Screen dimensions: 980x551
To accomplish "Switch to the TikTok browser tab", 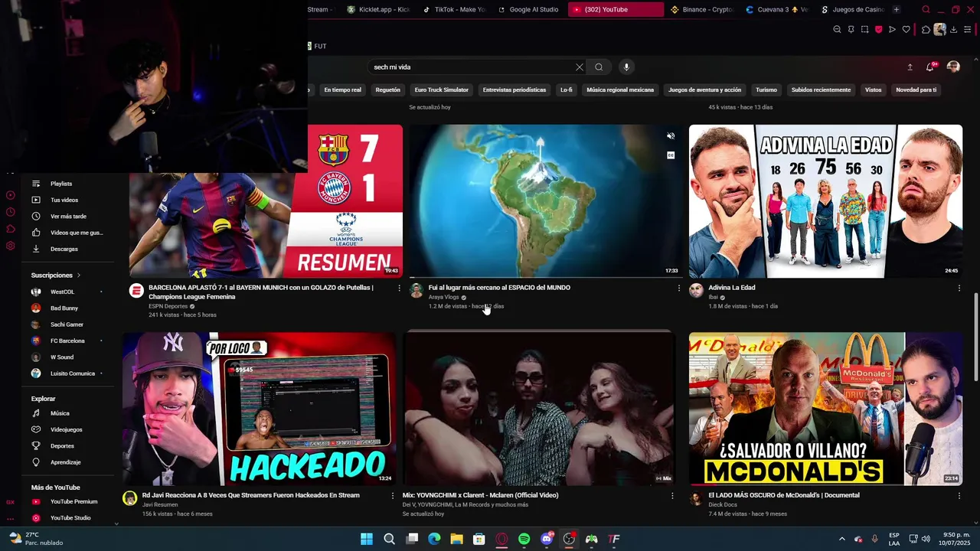I will click(453, 10).
